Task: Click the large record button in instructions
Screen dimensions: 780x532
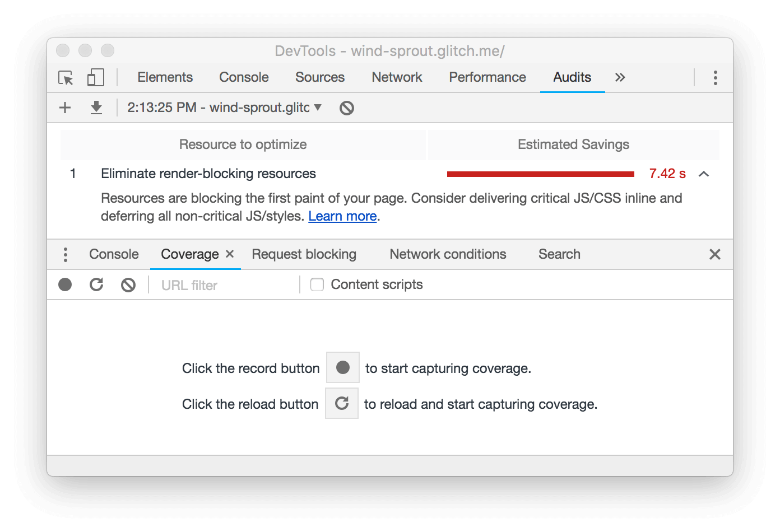Action: point(343,367)
